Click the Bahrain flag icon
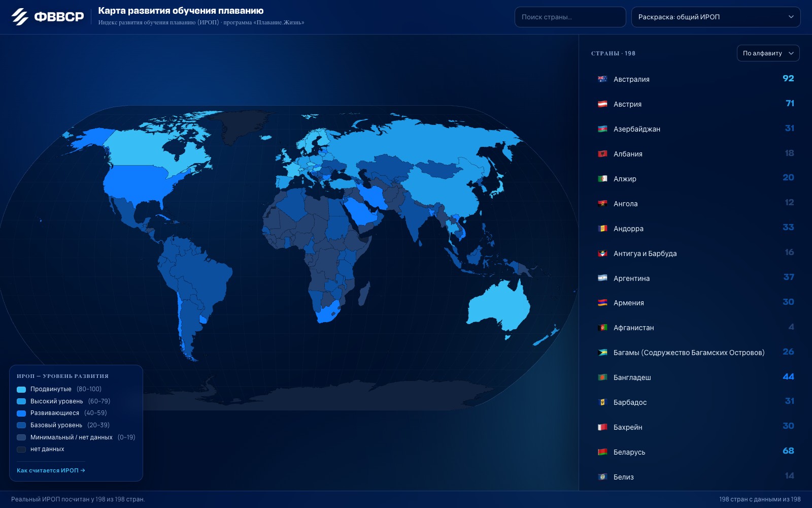Viewport: 812px width, 508px height. (602, 427)
